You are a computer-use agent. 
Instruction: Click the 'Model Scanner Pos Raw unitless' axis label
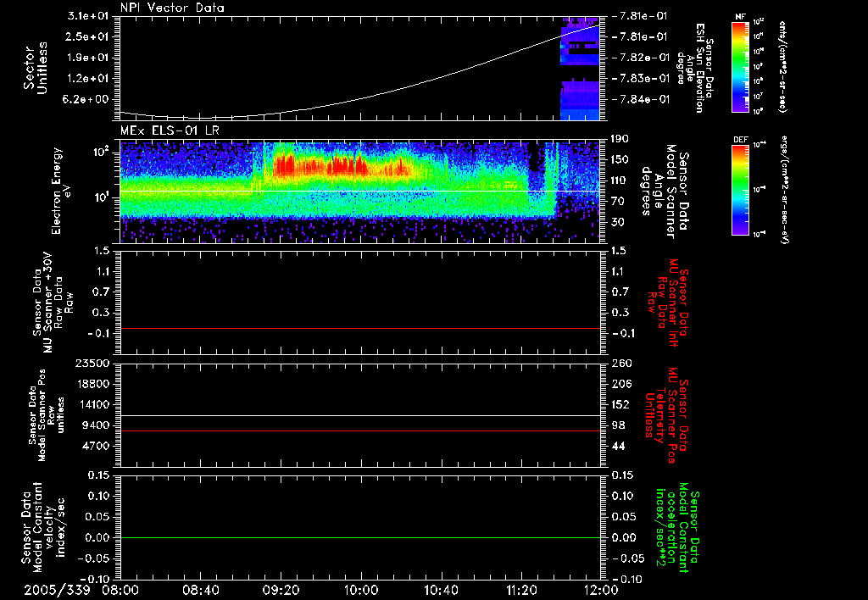(x=46, y=415)
